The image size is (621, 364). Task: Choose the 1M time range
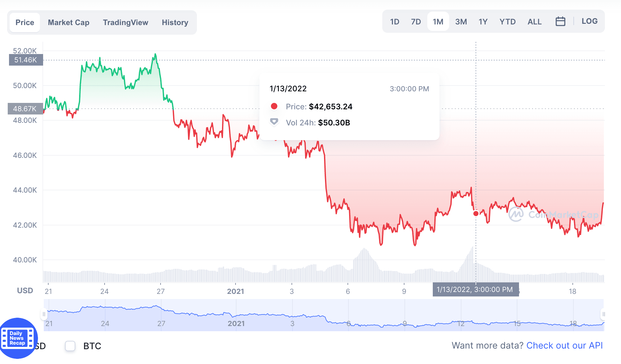click(438, 22)
